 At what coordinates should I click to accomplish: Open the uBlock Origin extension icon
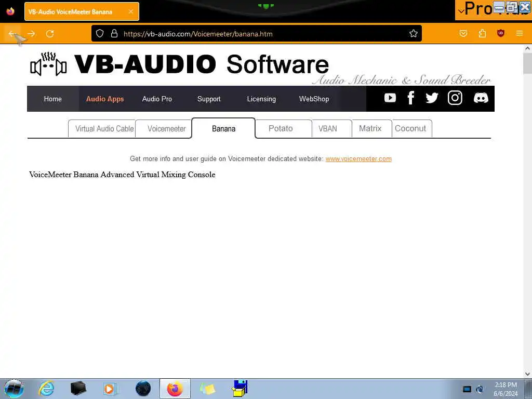click(501, 33)
